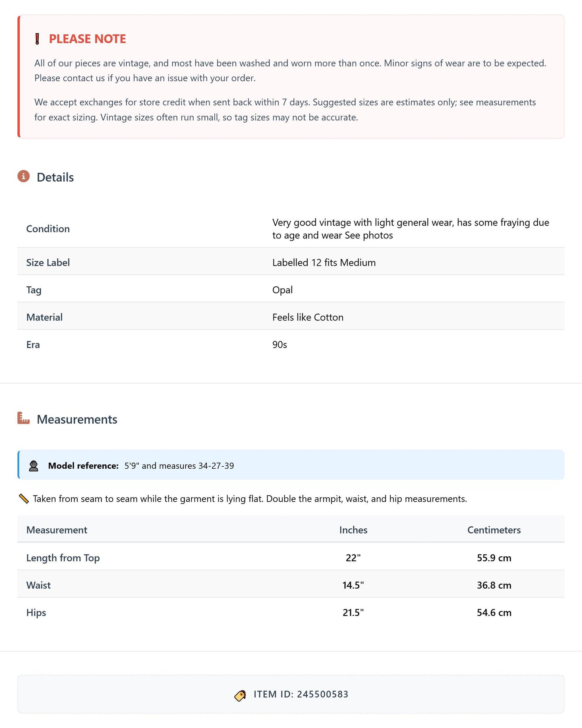Select the Waist 14.5" inches cell
Image resolution: width=582 pixels, height=728 pixels.
click(x=353, y=585)
